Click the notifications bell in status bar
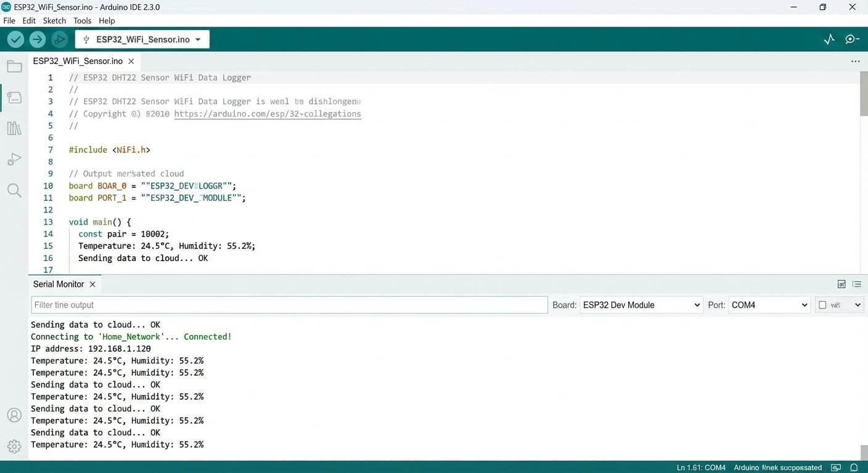868x473 pixels. click(854, 467)
